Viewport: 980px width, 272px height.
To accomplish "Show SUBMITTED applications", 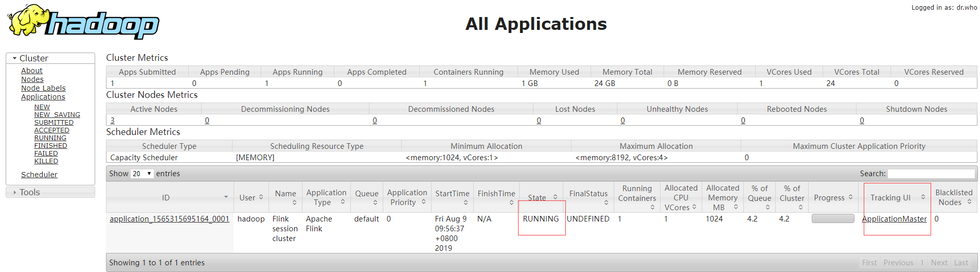I will (x=54, y=123).
